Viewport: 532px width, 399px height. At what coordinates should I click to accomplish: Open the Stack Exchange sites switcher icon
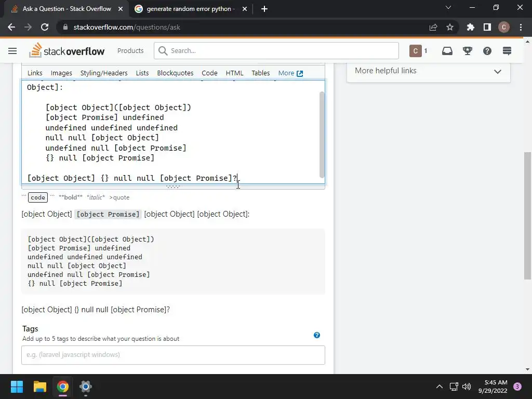(x=507, y=51)
